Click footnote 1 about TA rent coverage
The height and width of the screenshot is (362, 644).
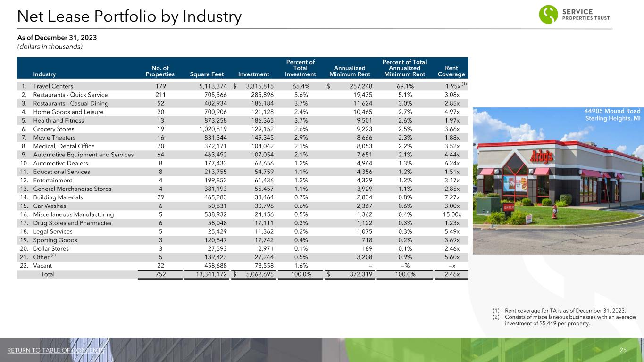coord(565,310)
